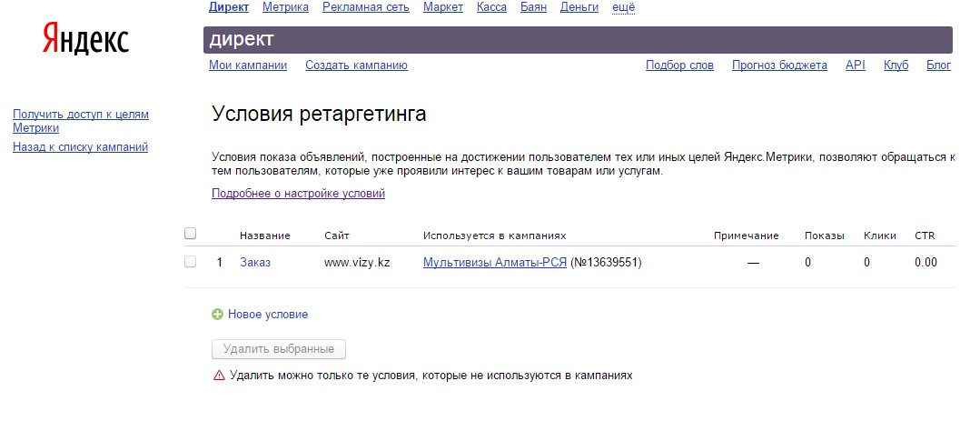Visit the Клуб link
Image resolution: width=980 pixels, height=421 pixels.
click(896, 65)
